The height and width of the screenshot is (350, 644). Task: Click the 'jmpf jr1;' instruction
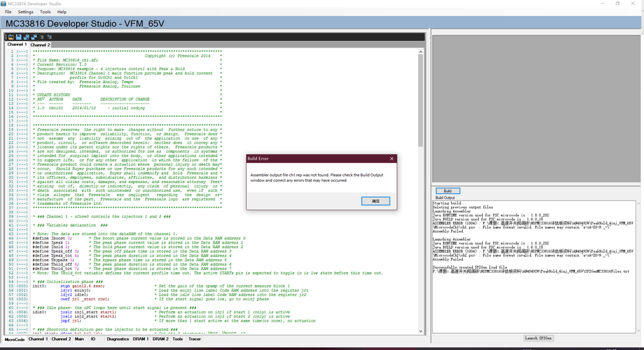(71, 321)
